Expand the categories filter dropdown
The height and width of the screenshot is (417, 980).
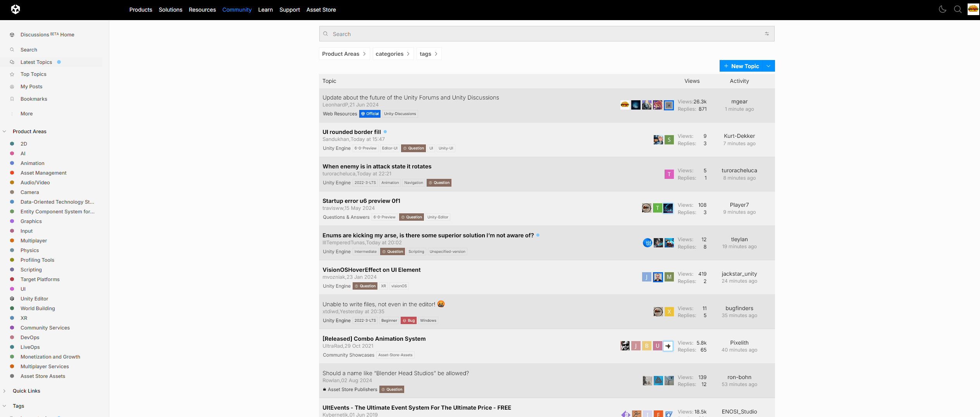[x=393, y=54]
